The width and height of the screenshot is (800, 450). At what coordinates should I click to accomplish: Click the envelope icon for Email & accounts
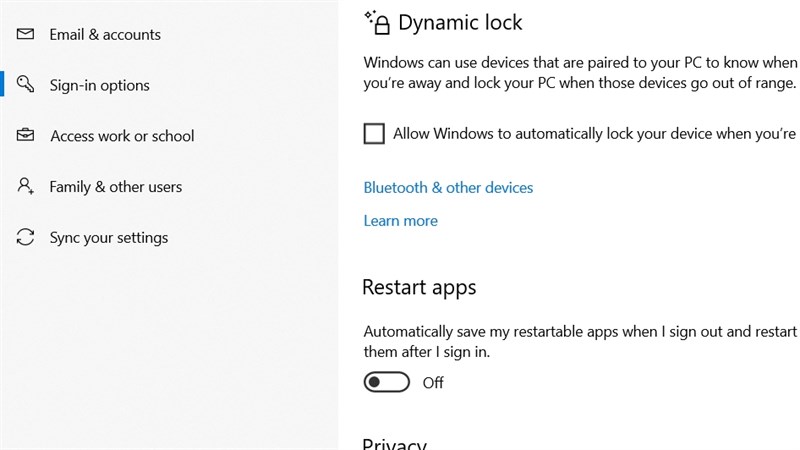tap(25, 34)
